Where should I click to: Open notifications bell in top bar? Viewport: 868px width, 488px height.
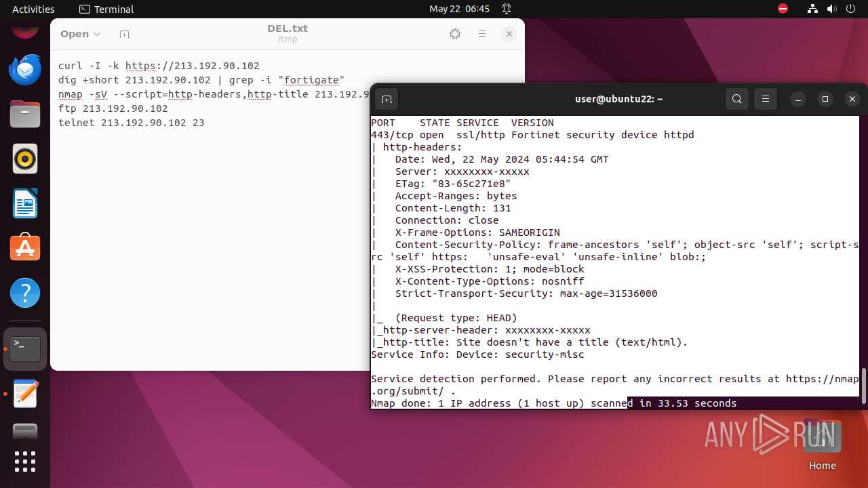point(507,9)
